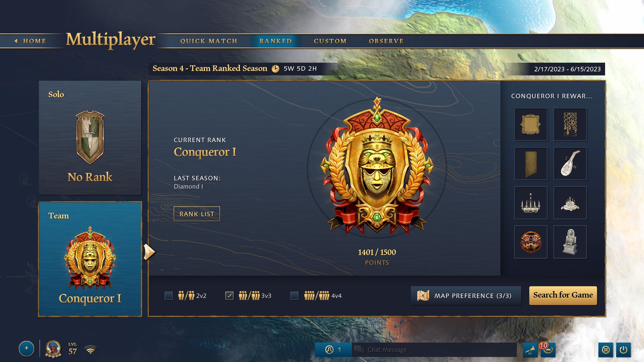Viewport: 644px width, 362px height.
Task: Enable the 2v2 queue checkbox
Action: (x=169, y=296)
